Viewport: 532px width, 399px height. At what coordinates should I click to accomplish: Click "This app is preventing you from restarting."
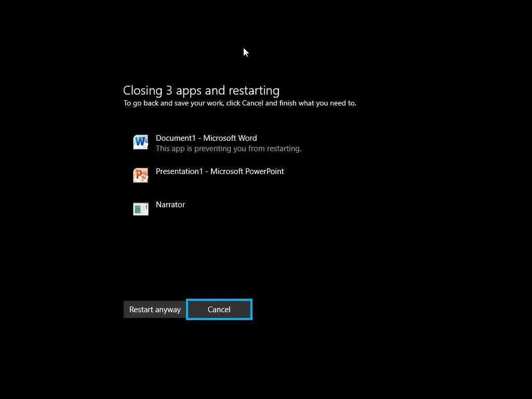tap(229, 149)
